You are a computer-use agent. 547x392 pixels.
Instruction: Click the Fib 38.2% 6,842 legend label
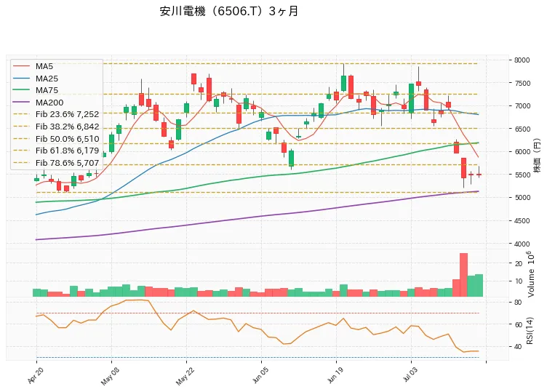pyautogui.click(x=68, y=127)
